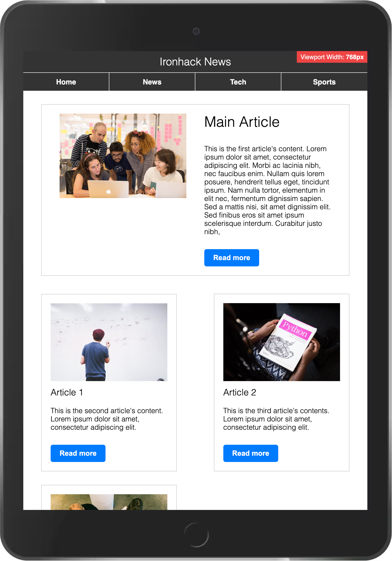Click Read more under Article 1
The height and width of the screenshot is (561, 392).
(78, 453)
